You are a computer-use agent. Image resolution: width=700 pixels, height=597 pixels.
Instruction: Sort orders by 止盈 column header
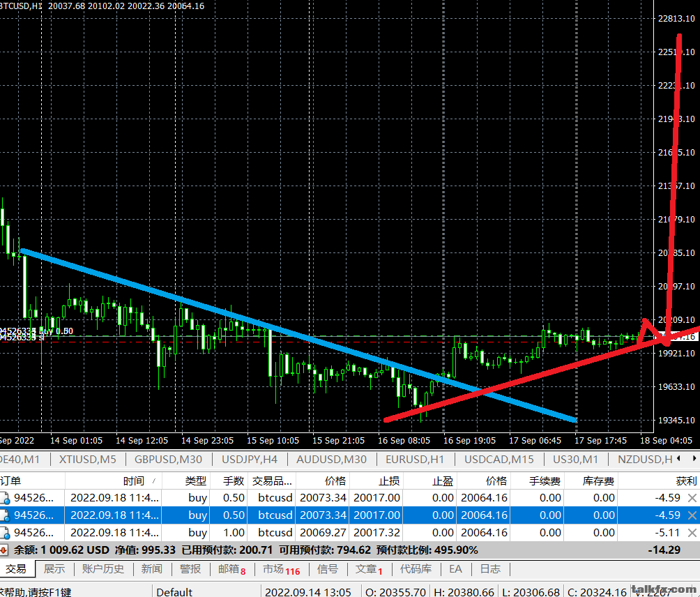pos(430,481)
